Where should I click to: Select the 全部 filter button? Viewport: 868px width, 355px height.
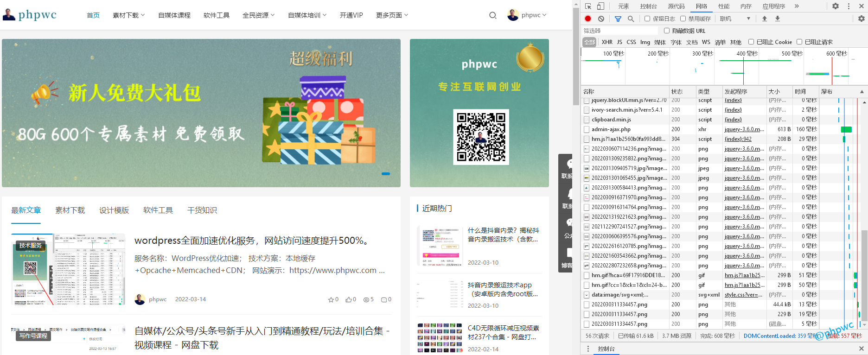click(x=589, y=42)
